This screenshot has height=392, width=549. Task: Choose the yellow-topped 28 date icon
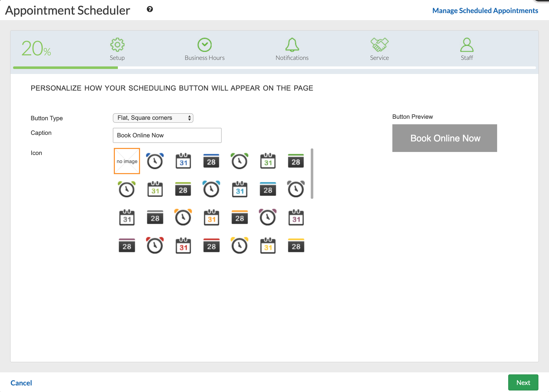pyautogui.click(x=296, y=246)
